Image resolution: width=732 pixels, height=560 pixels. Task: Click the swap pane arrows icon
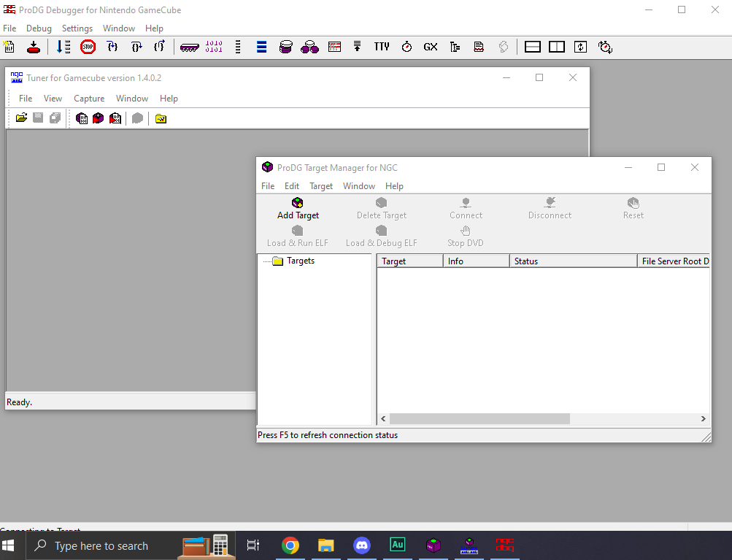tap(580, 47)
